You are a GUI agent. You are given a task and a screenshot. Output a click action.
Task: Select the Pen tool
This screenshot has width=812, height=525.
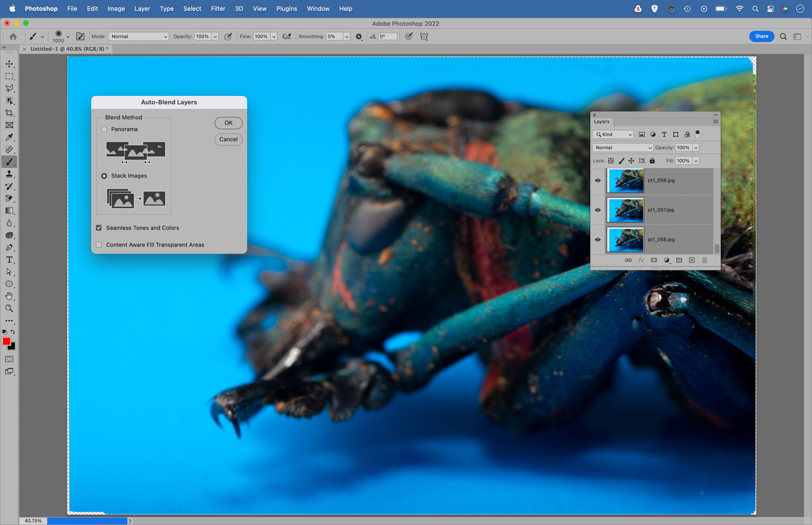[9, 247]
